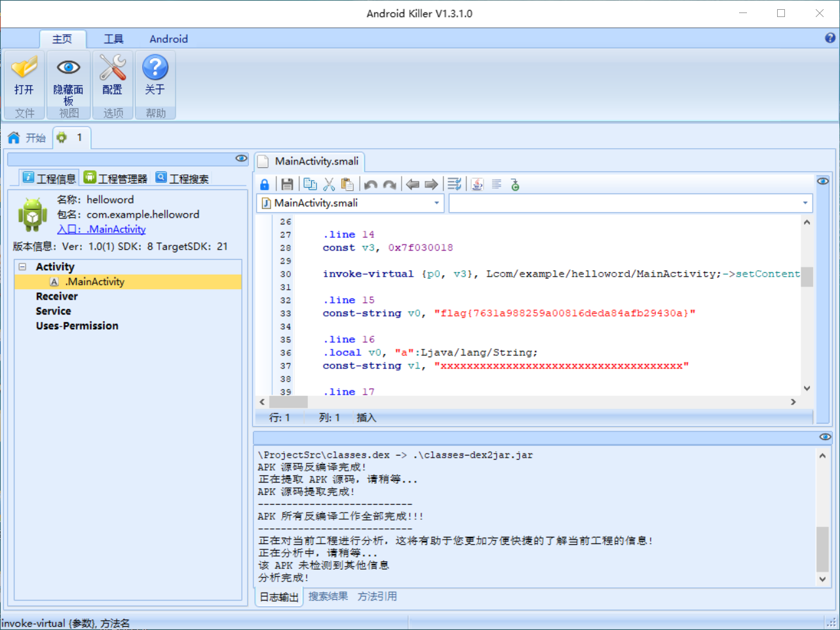
Task: Open 配置 settings tools icon
Action: (x=112, y=67)
